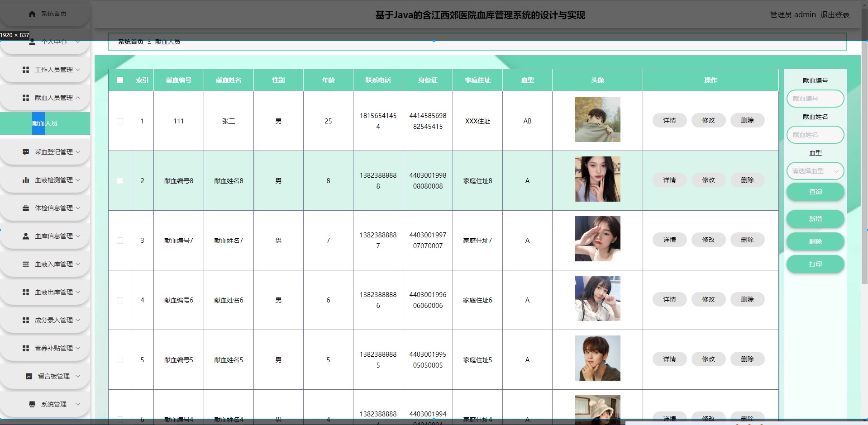Click the 新增 add button
This screenshot has width=868, height=425.
pos(815,219)
